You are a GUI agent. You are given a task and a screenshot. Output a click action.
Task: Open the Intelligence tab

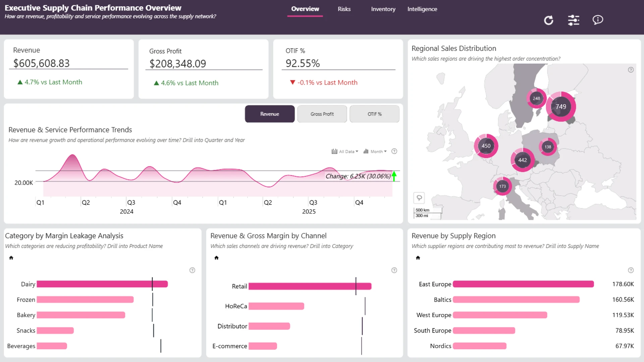[422, 9]
